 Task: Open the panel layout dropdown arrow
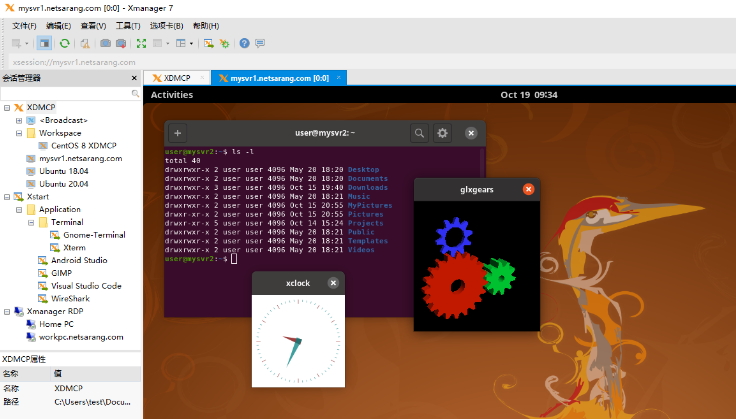191,44
